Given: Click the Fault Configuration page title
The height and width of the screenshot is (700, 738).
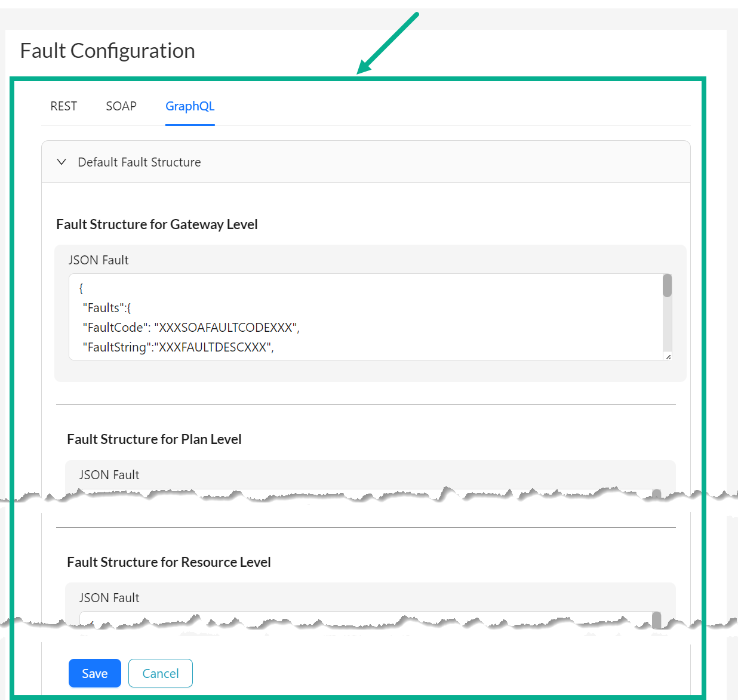Looking at the screenshot, I should coord(107,50).
